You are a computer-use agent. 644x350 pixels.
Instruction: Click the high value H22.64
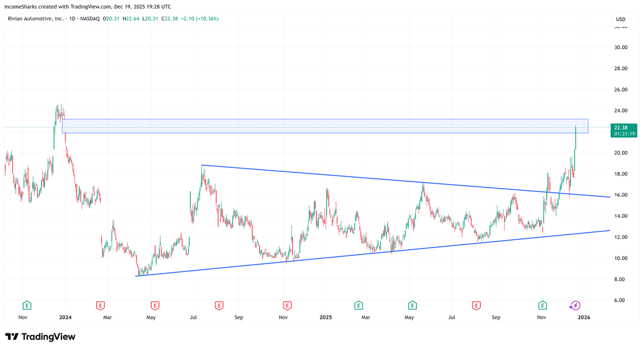tap(132, 19)
